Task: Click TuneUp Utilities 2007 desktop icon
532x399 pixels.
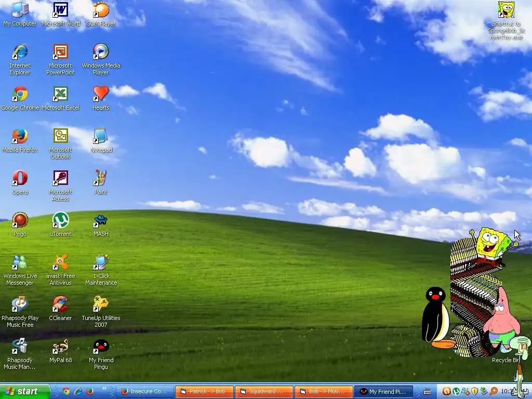Action: pyautogui.click(x=101, y=312)
